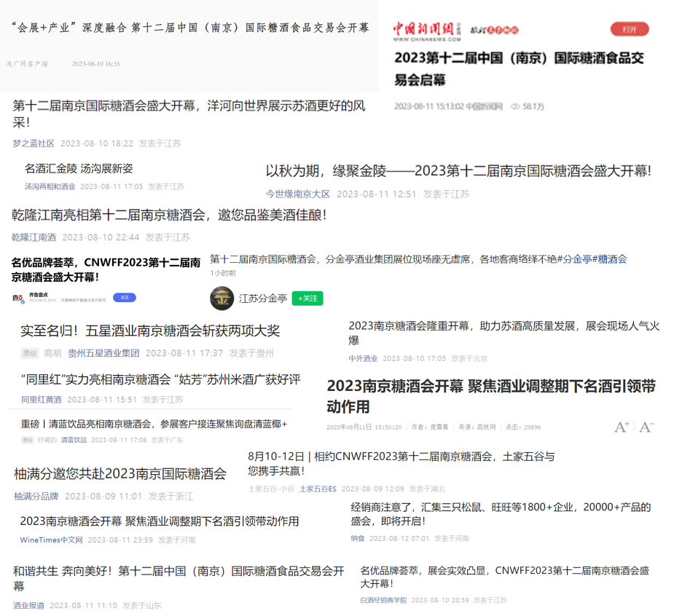Screen dimensions: 674x616
Task: Click the 原创 tag beside 高明
Action: [29, 353]
